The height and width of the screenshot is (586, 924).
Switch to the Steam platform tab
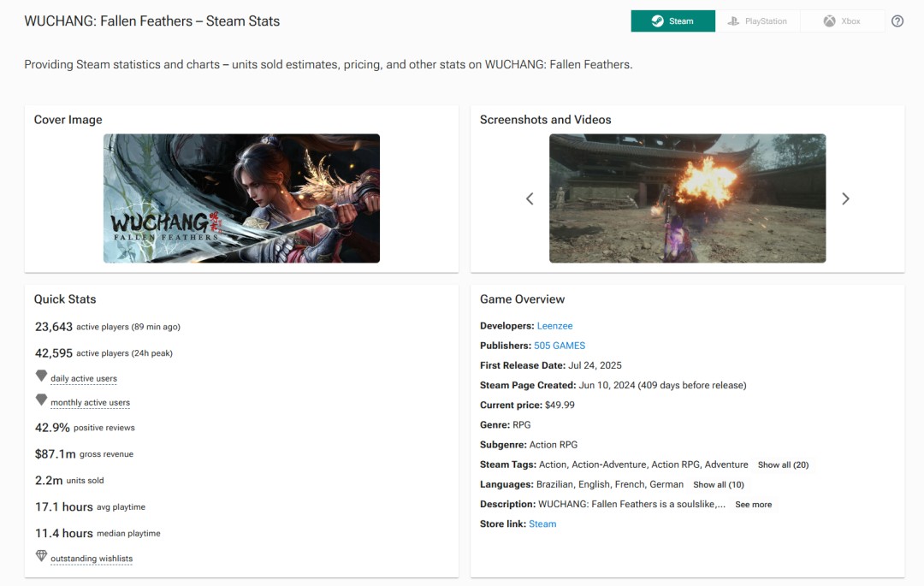[x=672, y=21]
